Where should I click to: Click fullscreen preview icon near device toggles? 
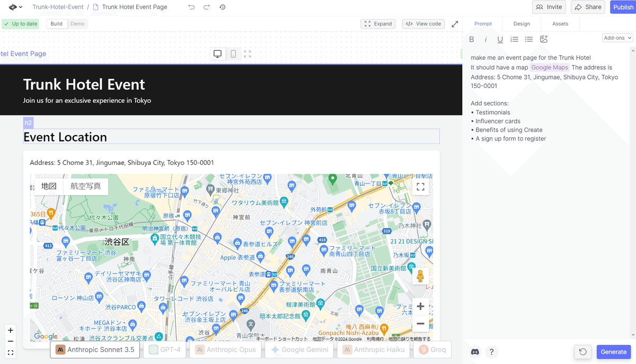[248, 54]
